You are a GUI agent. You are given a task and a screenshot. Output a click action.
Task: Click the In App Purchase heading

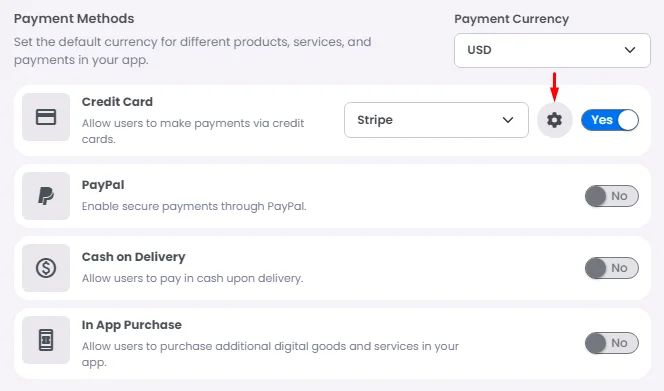click(x=132, y=325)
